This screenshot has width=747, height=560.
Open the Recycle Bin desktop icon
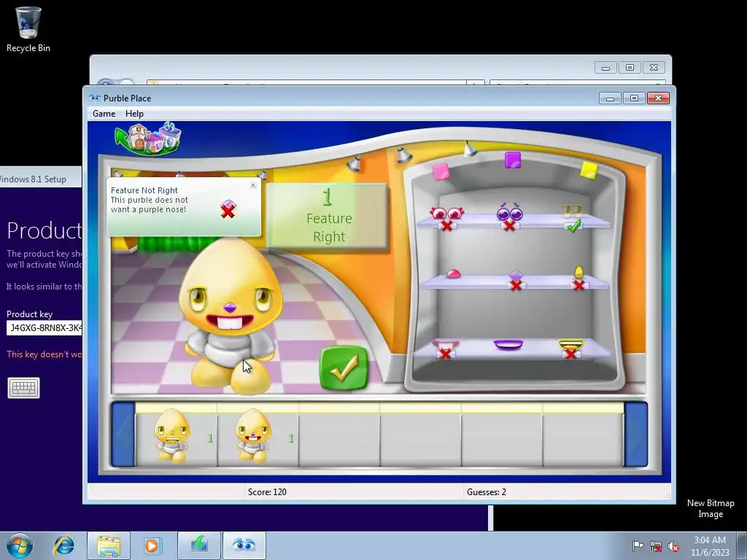point(28,29)
